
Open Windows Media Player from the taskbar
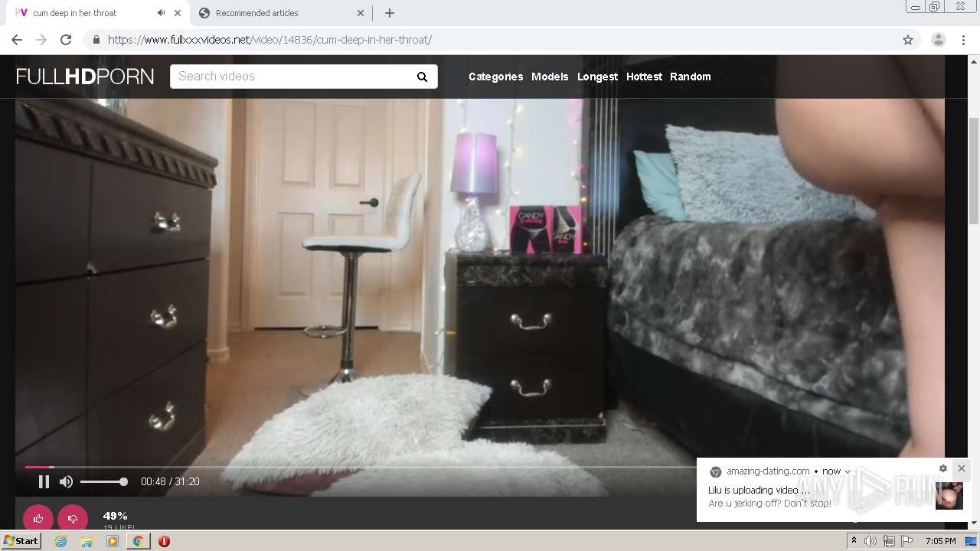coord(113,541)
